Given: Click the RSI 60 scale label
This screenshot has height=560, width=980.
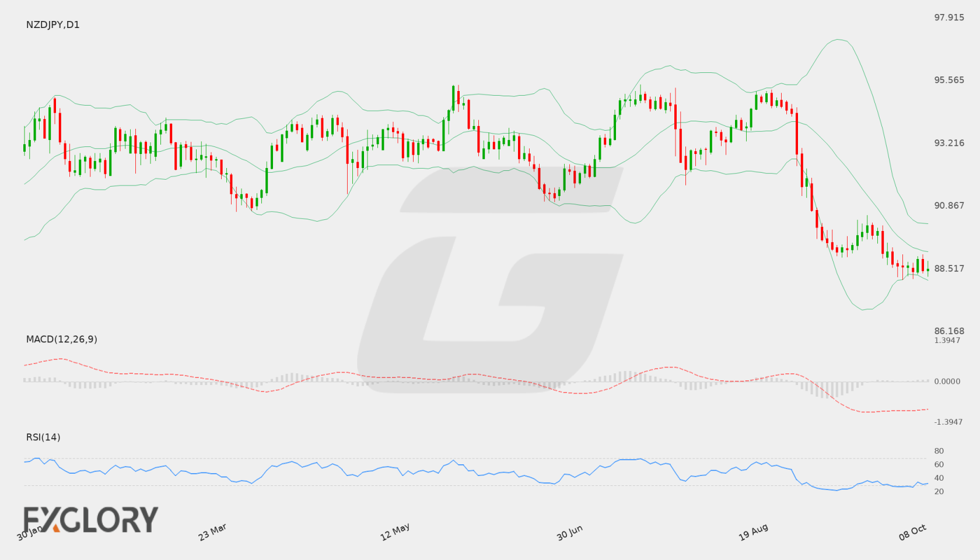Looking at the screenshot, I should point(939,464).
